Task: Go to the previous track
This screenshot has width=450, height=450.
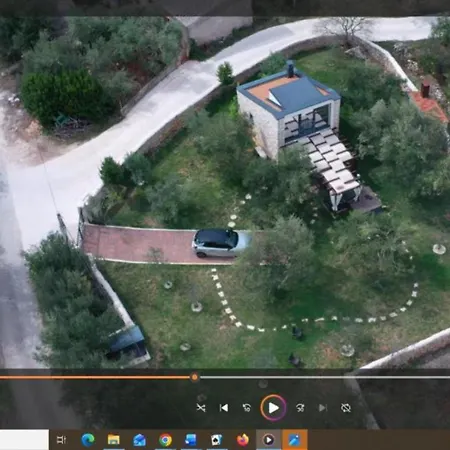Action: (x=224, y=408)
